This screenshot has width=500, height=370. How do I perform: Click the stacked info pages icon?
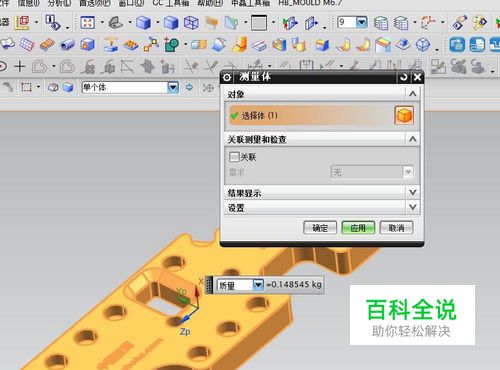click(52, 22)
